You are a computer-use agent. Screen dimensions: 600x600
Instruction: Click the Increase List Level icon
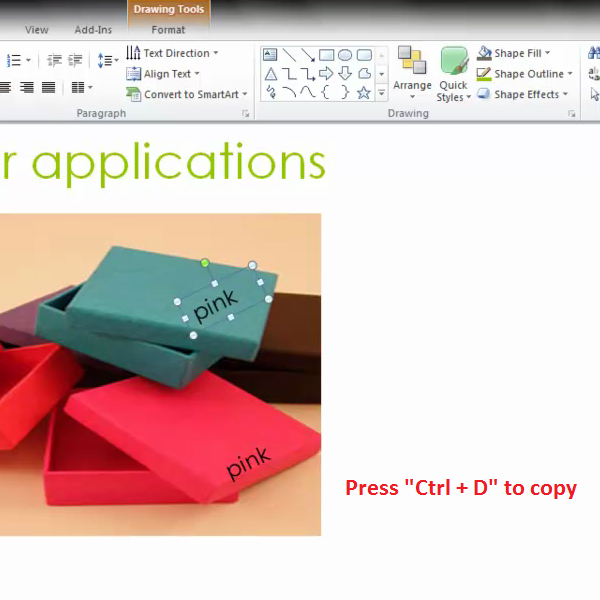75,60
